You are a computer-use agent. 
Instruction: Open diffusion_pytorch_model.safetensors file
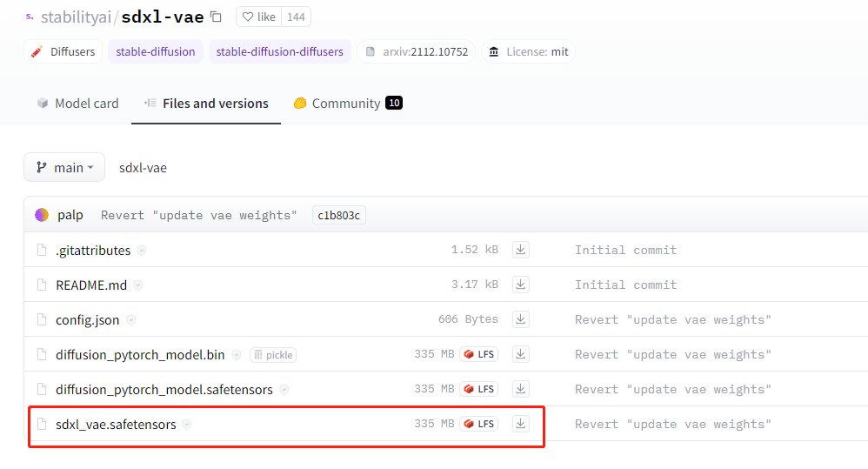pos(164,390)
